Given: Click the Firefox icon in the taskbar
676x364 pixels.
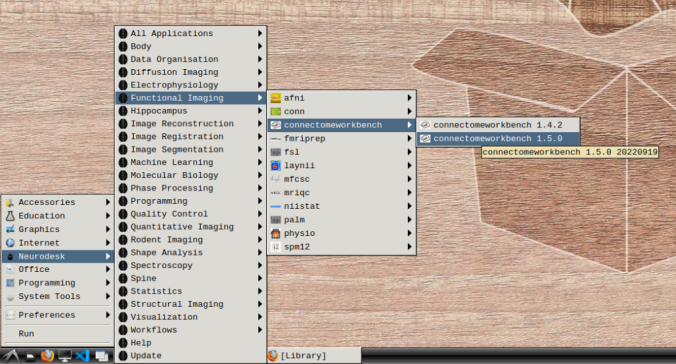Looking at the screenshot, I should pyautogui.click(x=47, y=356).
